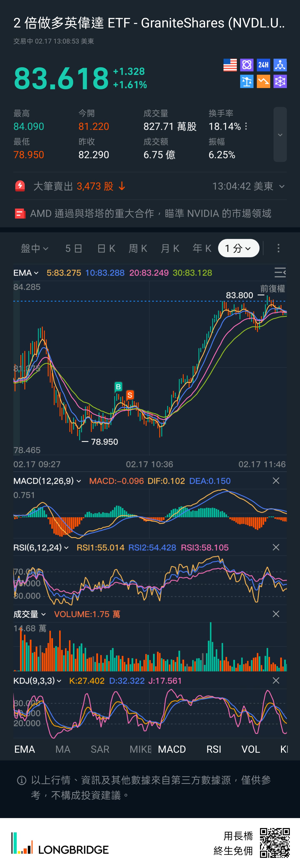300x868 pixels.
Task: Tap the green B buy marker on the chart
Action: 118,387
